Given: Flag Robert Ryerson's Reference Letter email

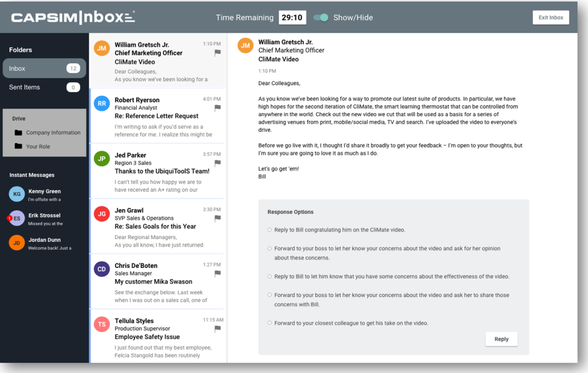Looking at the screenshot, I should pos(217,108).
